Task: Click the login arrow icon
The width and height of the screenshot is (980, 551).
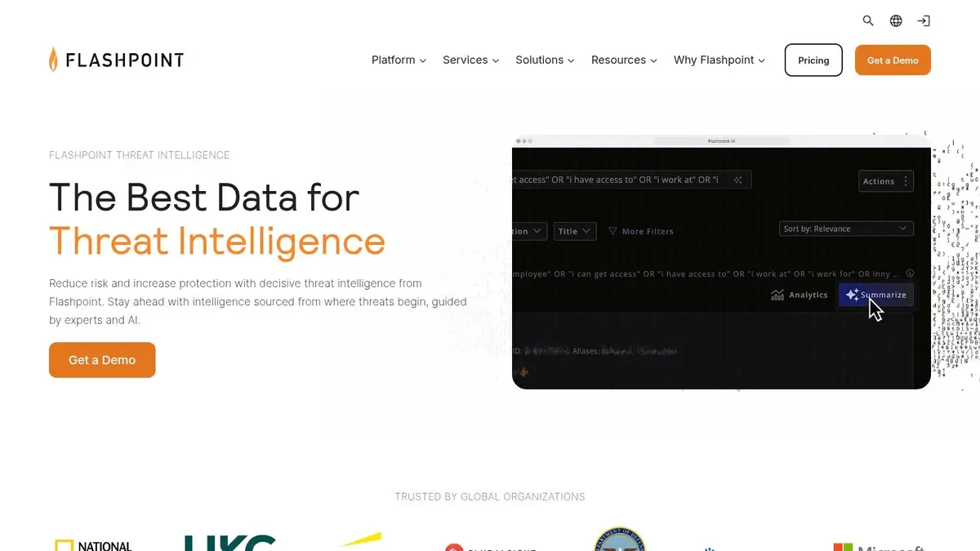Action: click(x=924, y=20)
